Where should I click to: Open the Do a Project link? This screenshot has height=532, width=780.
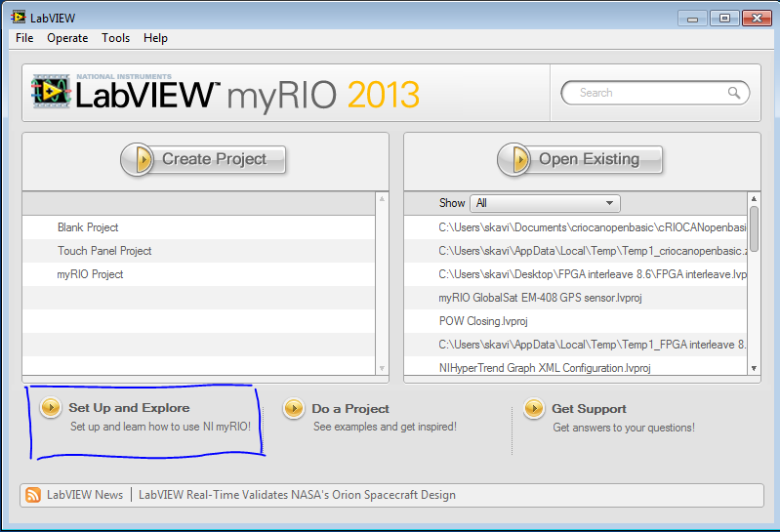pyautogui.click(x=350, y=409)
